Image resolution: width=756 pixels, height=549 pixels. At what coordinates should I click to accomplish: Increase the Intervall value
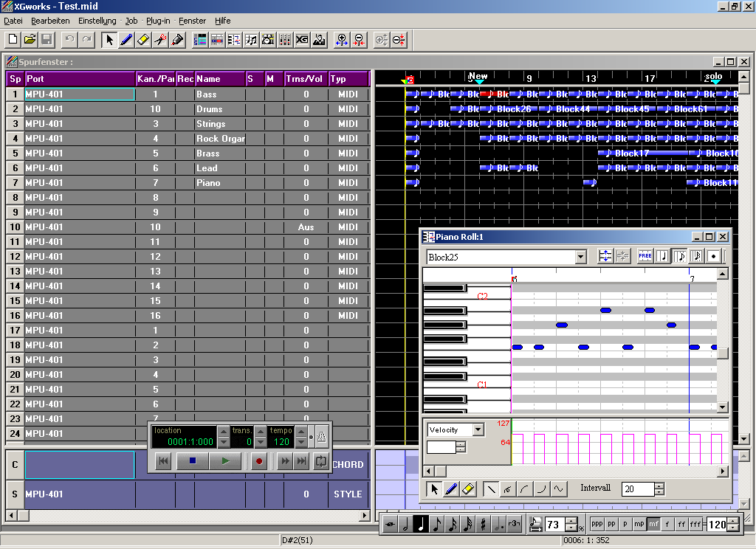click(x=659, y=486)
